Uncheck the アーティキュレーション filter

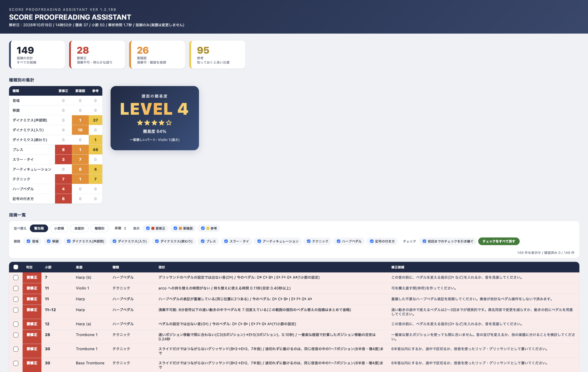point(259,241)
